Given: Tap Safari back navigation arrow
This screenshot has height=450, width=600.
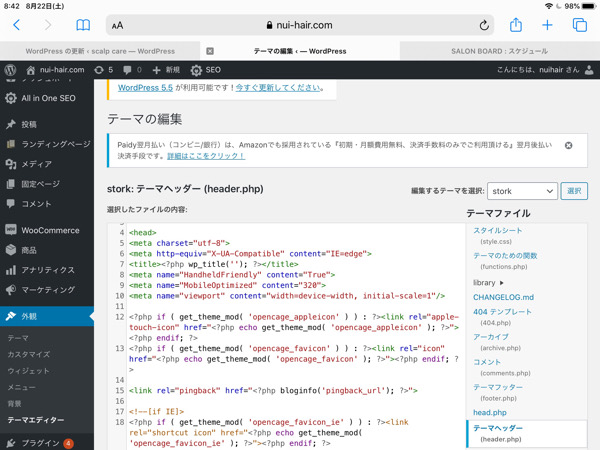Looking at the screenshot, I should click(x=17, y=25).
